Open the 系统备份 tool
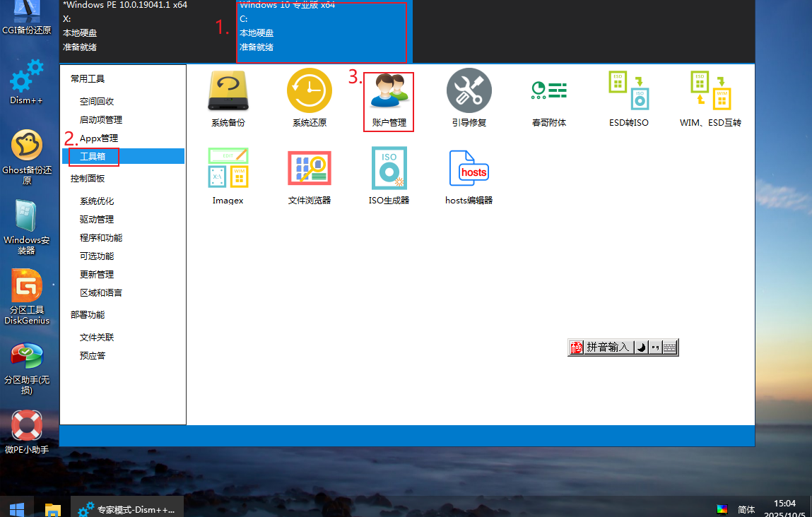Image resolution: width=812 pixels, height=517 pixels. tap(228, 98)
